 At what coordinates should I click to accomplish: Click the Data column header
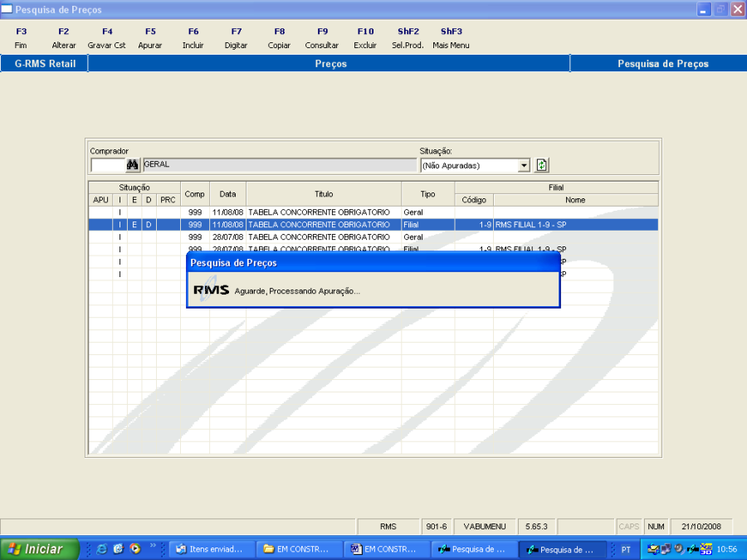click(227, 194)
